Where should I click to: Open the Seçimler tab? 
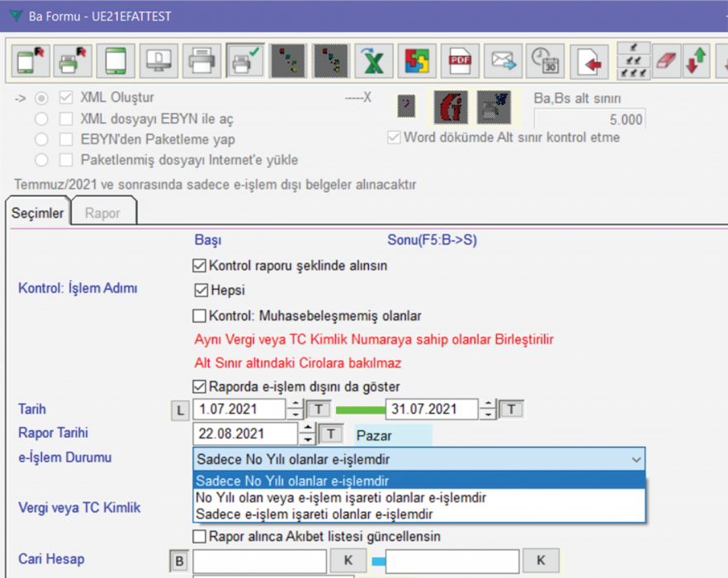point(37,213)
